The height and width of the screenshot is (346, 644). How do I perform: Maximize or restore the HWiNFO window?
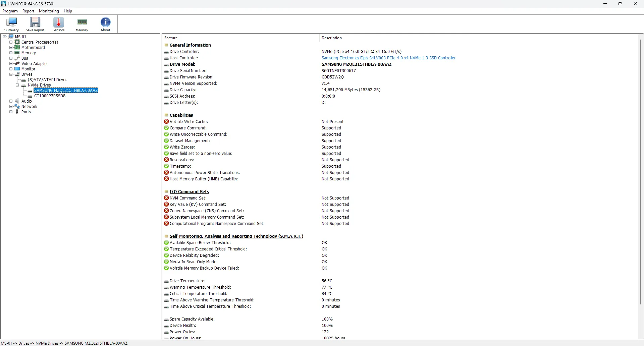coord(620,4)
